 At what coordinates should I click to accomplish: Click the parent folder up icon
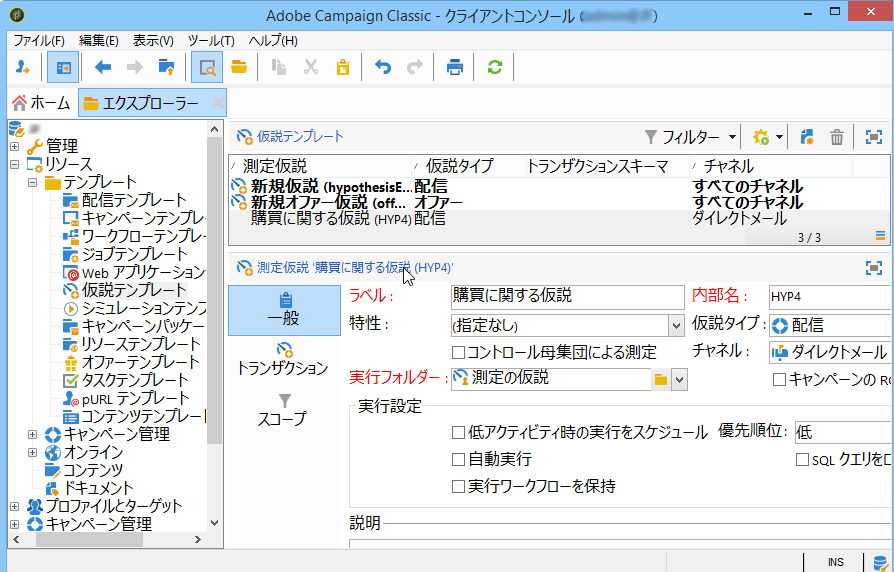(166, 68)
